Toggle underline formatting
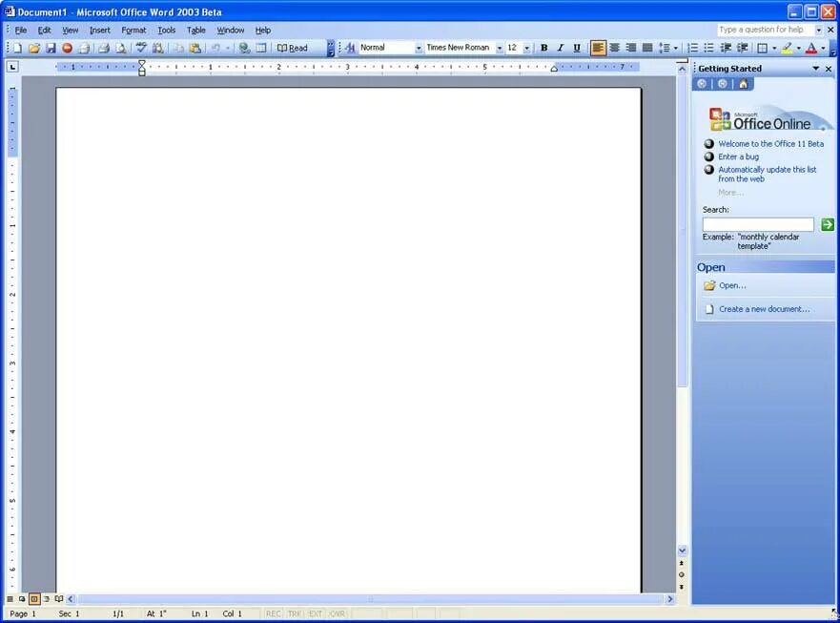Screen dimensions: 840x623 point(577,49)
